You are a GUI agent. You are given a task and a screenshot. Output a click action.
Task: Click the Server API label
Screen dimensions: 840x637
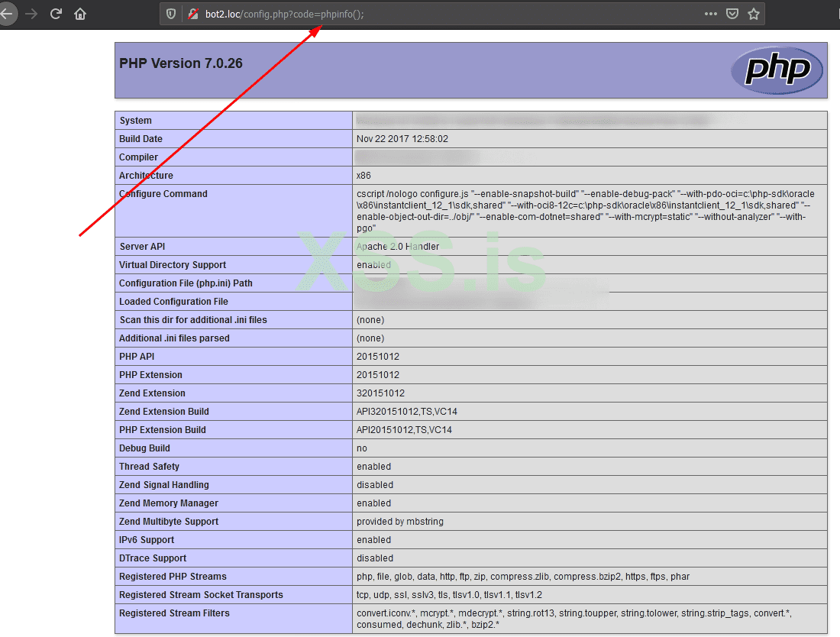coord(142,247)
